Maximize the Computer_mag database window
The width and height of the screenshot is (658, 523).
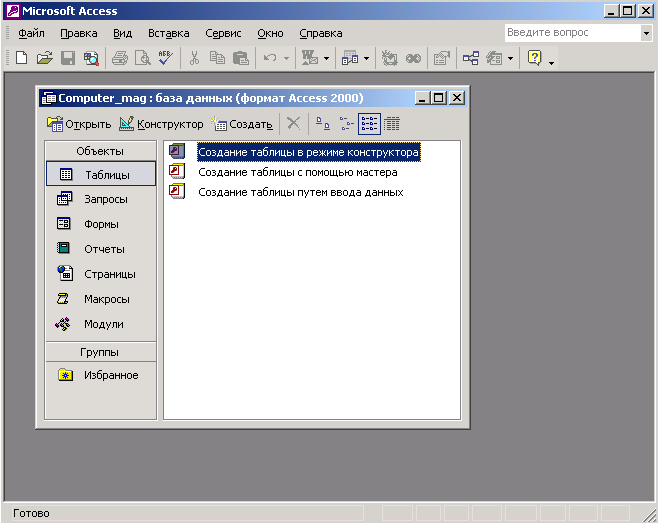439,98
